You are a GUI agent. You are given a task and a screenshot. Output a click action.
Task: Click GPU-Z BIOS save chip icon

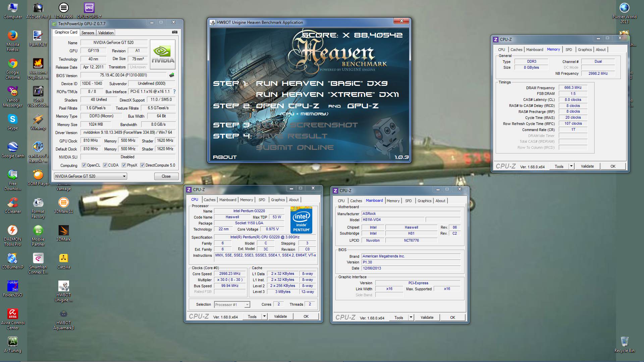tap(172, 75)
